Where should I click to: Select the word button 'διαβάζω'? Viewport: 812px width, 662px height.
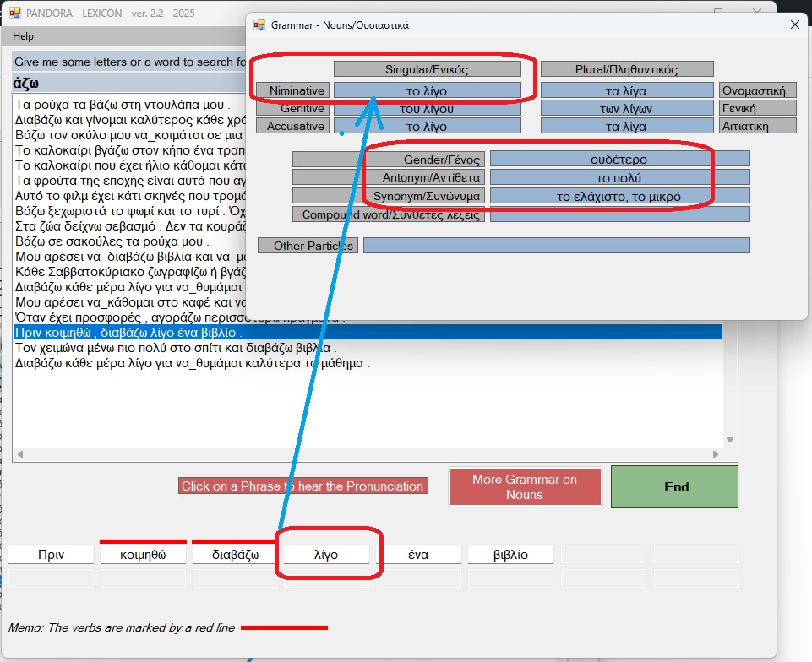(234, 555)
